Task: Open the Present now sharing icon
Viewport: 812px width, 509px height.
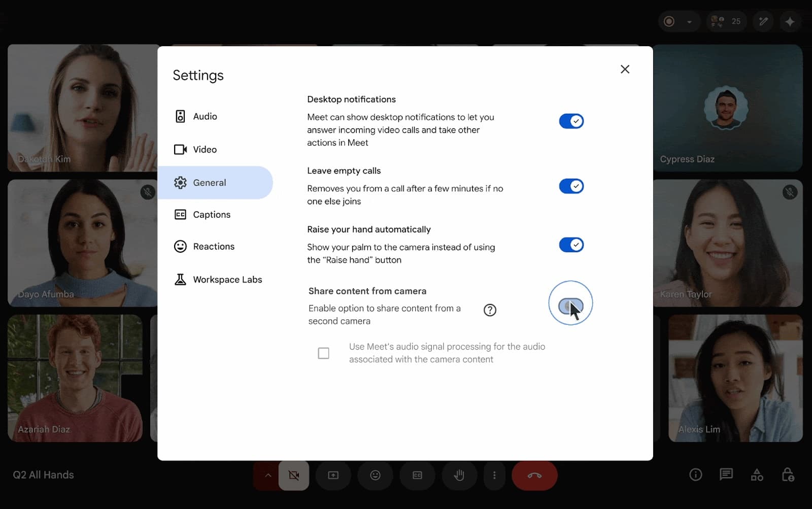Action: (x=333, y=476)
